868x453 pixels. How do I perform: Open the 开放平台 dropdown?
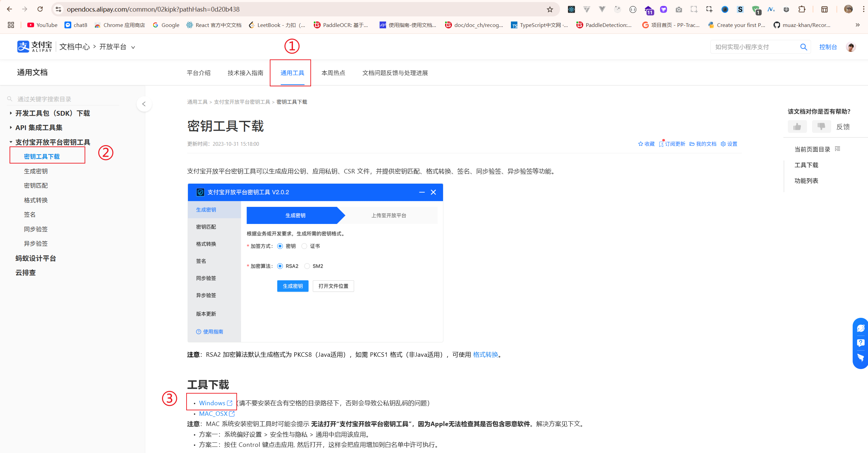(117, 47)
